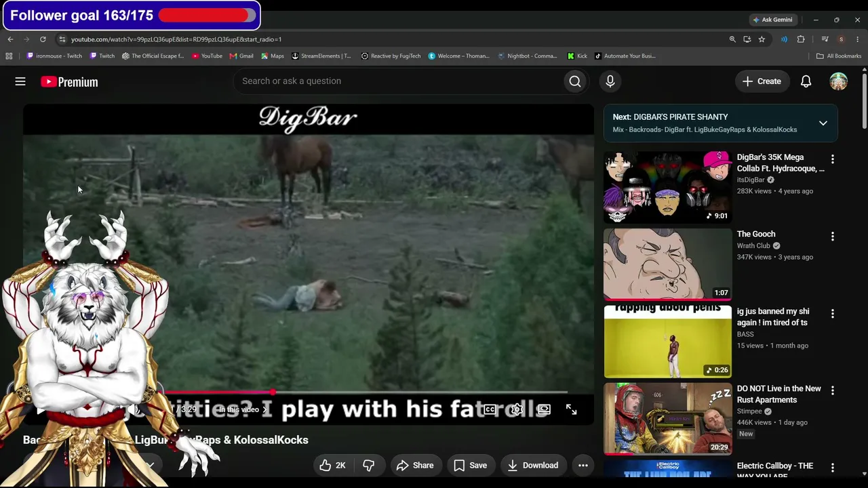
Task: Open the account avatar menu
Action: (839, 81)
